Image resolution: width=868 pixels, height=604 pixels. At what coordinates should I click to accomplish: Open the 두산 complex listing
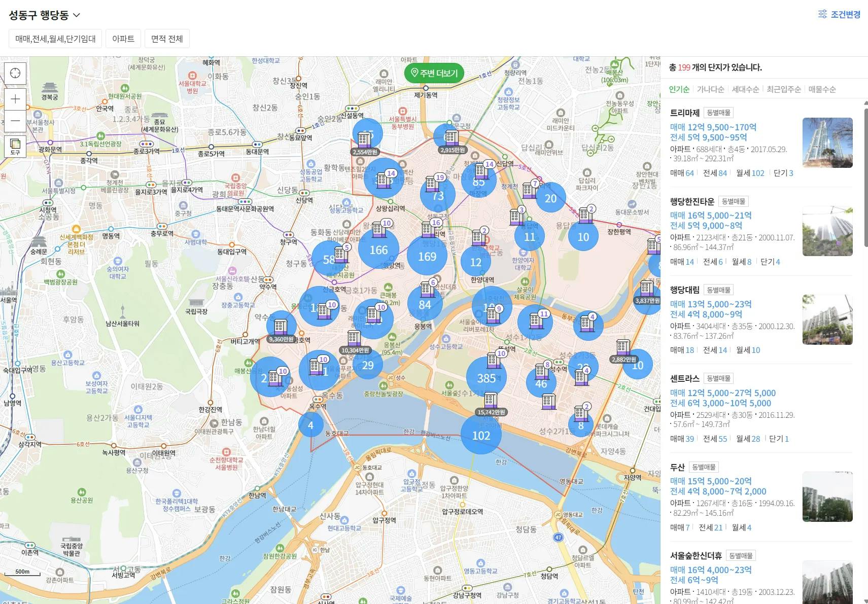coord(677,467)
